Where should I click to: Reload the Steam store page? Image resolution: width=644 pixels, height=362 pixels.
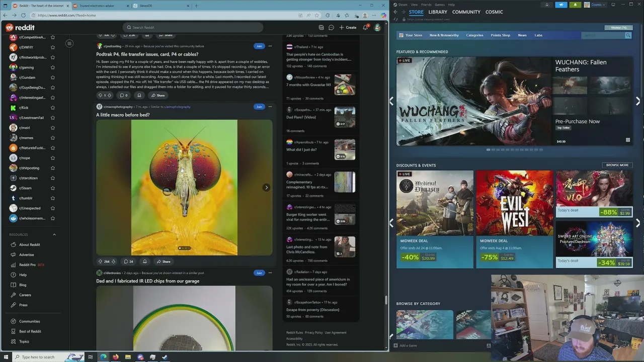coord(396,19)
